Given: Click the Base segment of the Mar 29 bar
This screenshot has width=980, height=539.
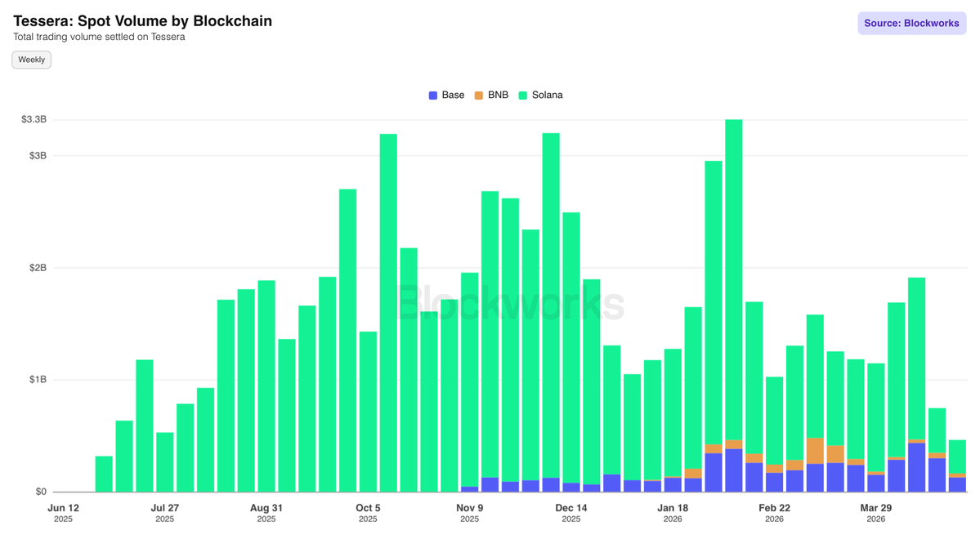Looking at the screenshot, I should tap(875, 483).
